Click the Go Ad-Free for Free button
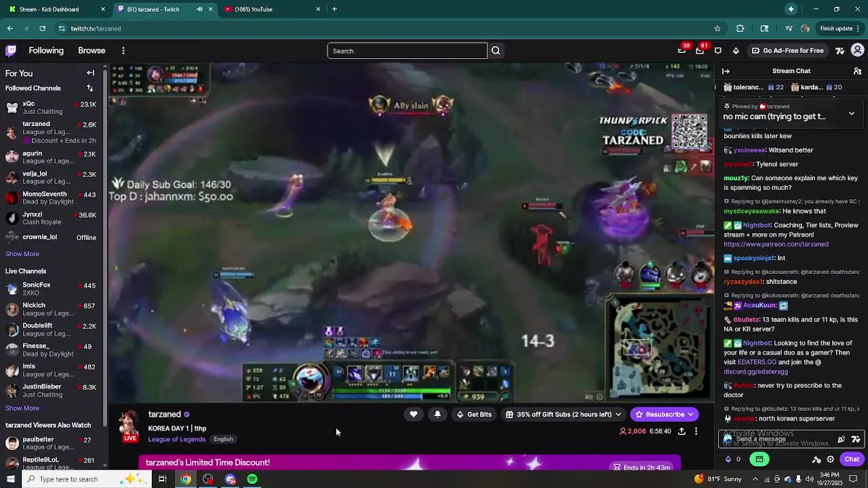868x488 pixels. pyautogui.click(x=787, y=51)
